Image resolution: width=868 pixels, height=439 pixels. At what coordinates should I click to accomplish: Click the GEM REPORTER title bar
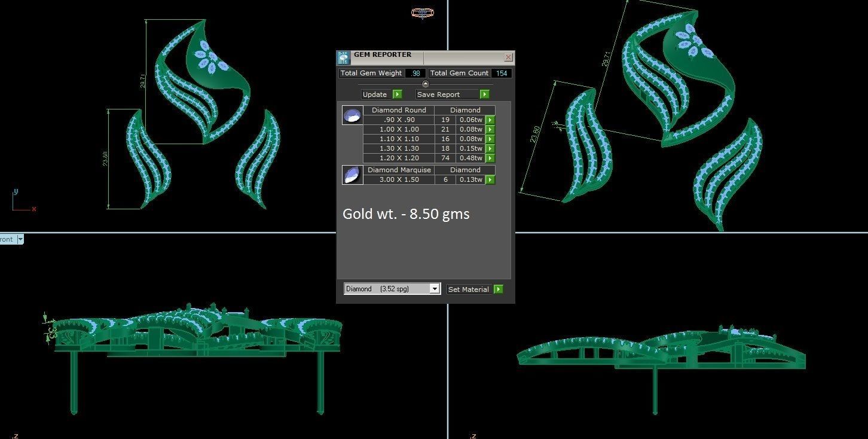426,57
